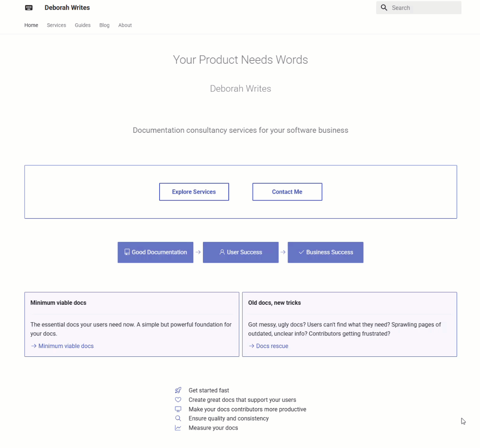Image resolution: width=480 pixels, height=448 pixels.
Task: Click the arrow between Good Documentation and User Success
Action: point(198,252)
